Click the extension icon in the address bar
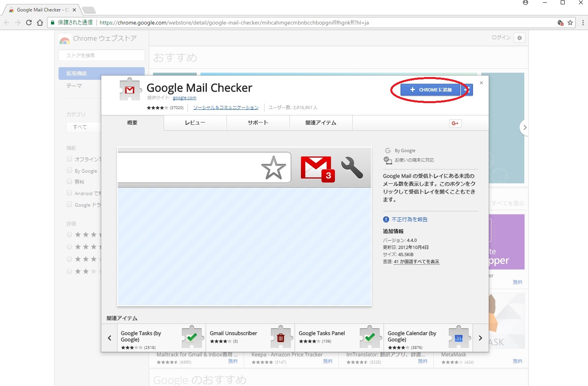Viewport: 588px width, 386px height. [x=560, y=23]
